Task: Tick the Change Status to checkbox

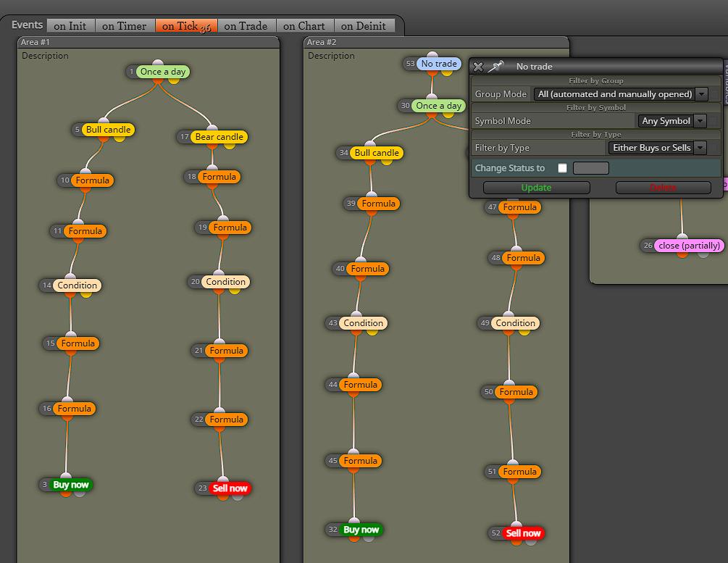Action: tap(562, 168)
